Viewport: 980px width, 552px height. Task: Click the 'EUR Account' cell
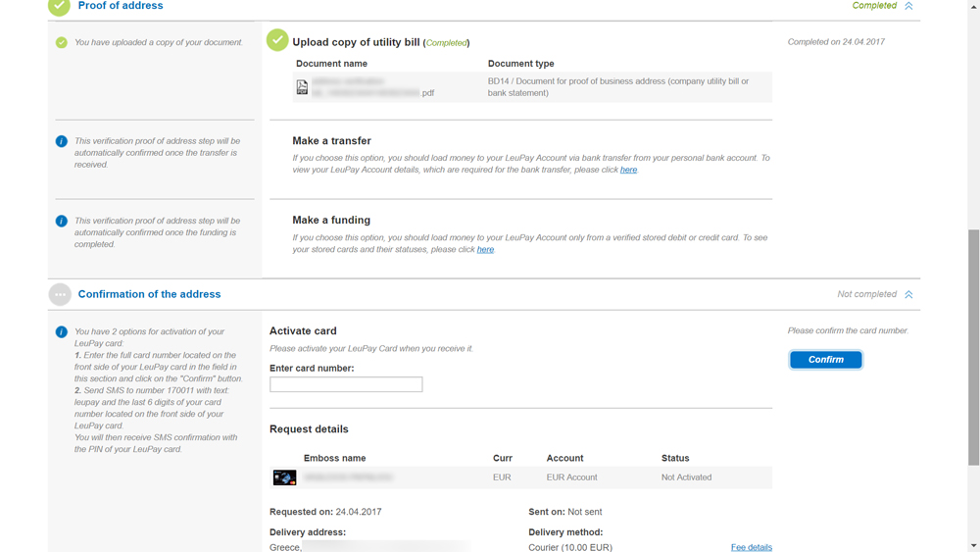point(571,477)
